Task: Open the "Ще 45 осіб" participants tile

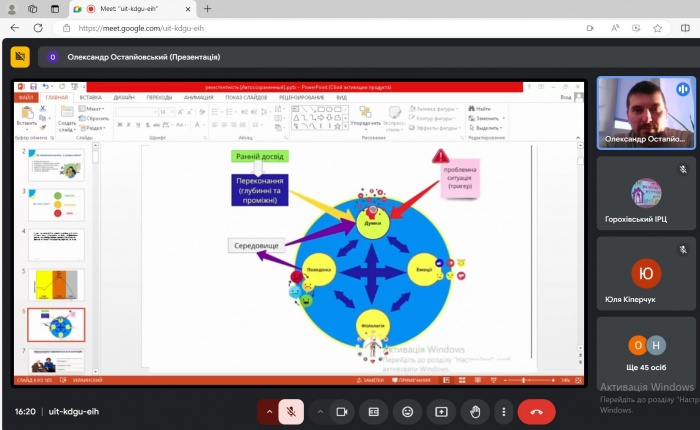Action: [x=645, y=351]
